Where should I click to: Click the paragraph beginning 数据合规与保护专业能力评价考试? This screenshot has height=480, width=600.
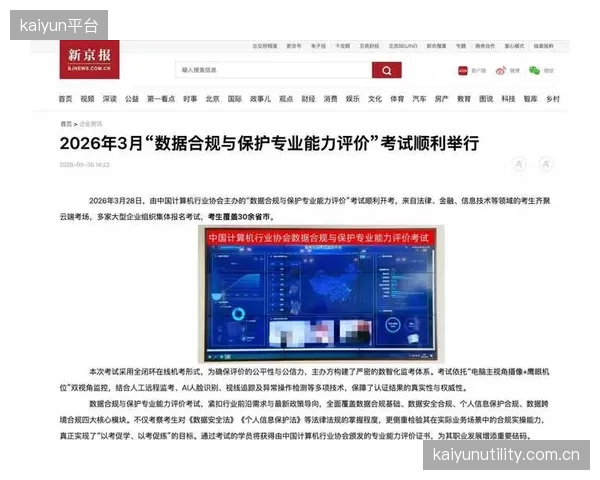coord(305,420)
